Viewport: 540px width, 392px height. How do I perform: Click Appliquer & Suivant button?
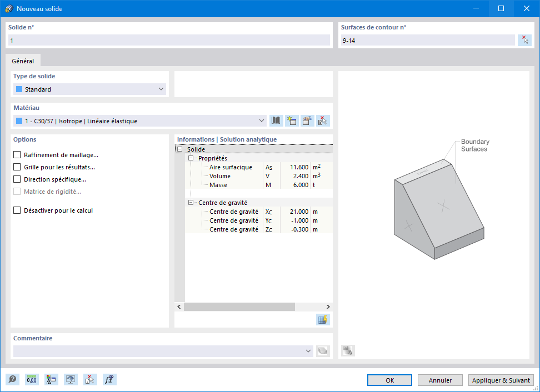point(501,380)
